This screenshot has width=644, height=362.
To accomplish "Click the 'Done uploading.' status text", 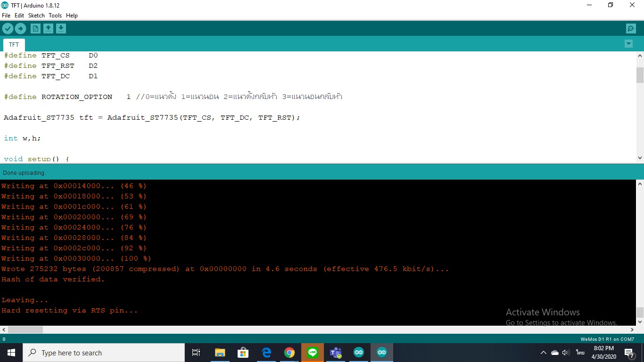I will click(24, 173).
